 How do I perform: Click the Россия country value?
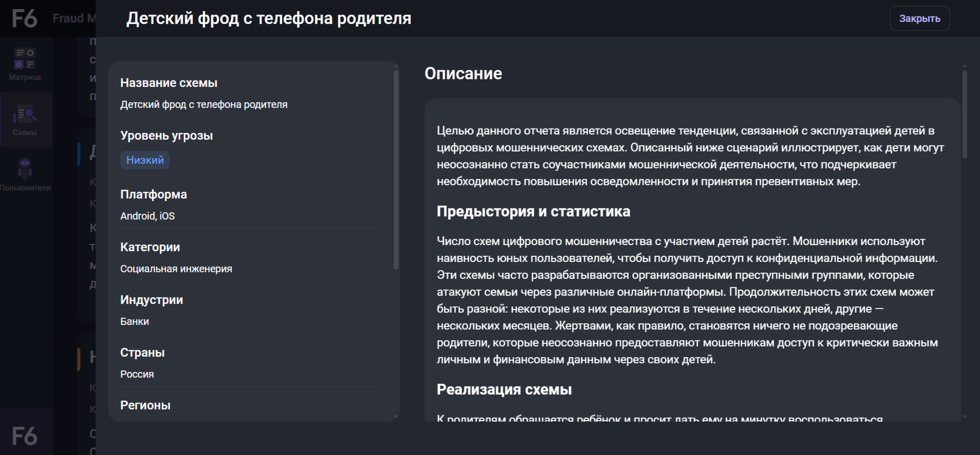pos(137,374)
